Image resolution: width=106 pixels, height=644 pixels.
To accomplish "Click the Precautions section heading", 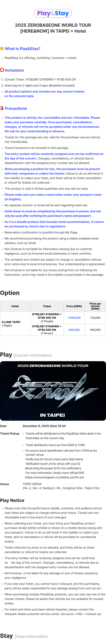I will 16,109.
